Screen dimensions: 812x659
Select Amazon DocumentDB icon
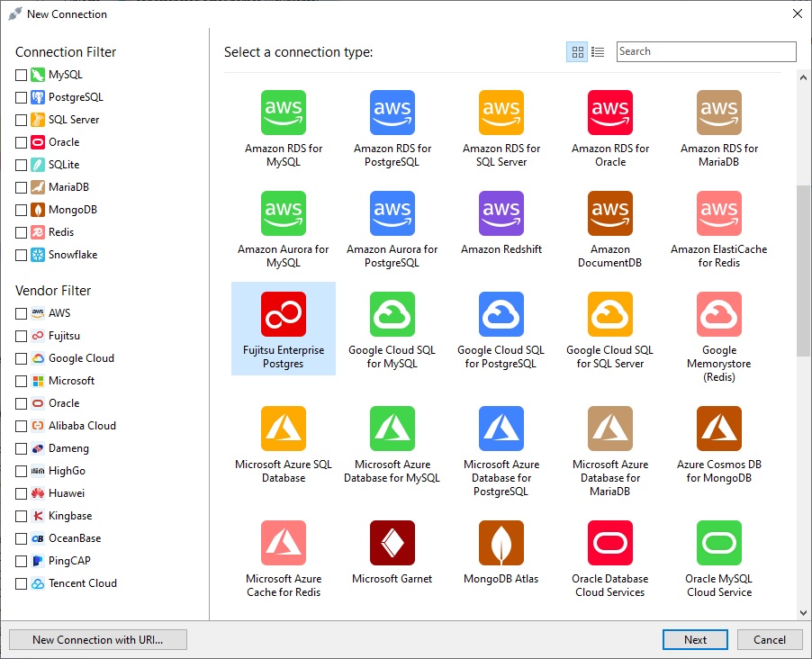pos(610,213)
